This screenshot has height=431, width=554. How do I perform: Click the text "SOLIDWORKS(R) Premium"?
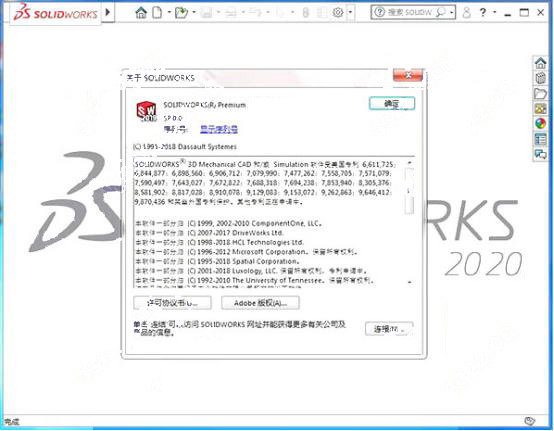point(205,105)
